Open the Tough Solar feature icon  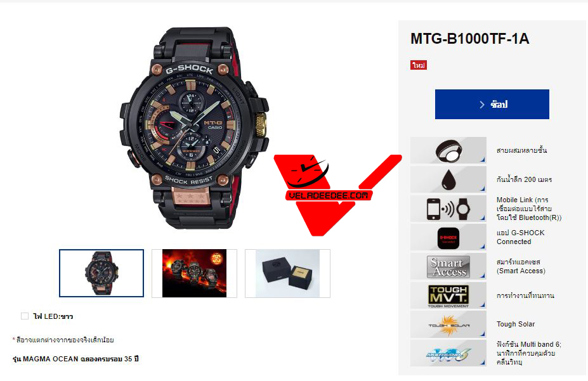point(448,325)
